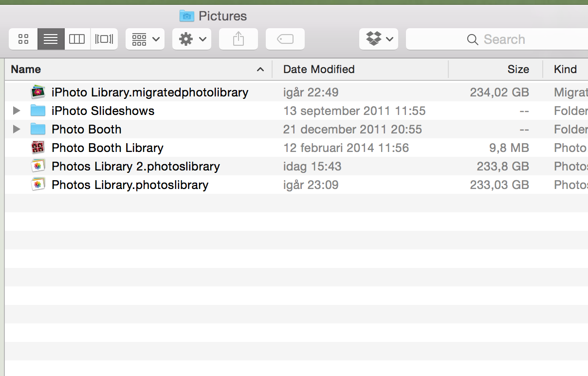Select Photos Library 2.photoslibrary

(x=135, y=166)
